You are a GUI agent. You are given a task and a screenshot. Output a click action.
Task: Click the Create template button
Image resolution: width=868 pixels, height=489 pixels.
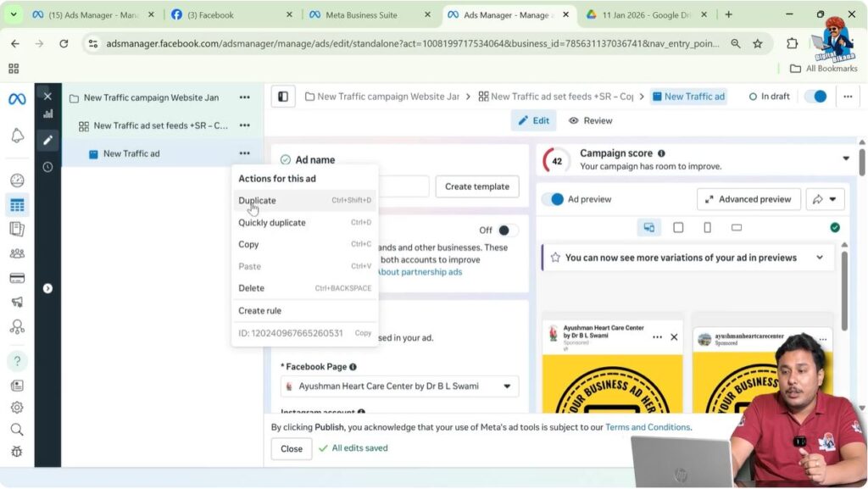pyautogui.click(x=477, y=186)
